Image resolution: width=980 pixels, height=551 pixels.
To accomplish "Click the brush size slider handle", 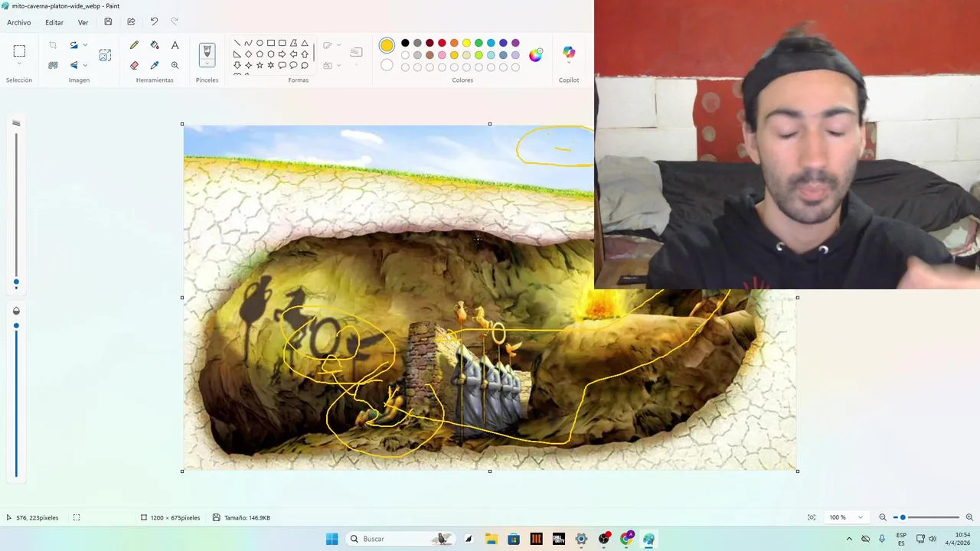I will [x=16, y=283].
